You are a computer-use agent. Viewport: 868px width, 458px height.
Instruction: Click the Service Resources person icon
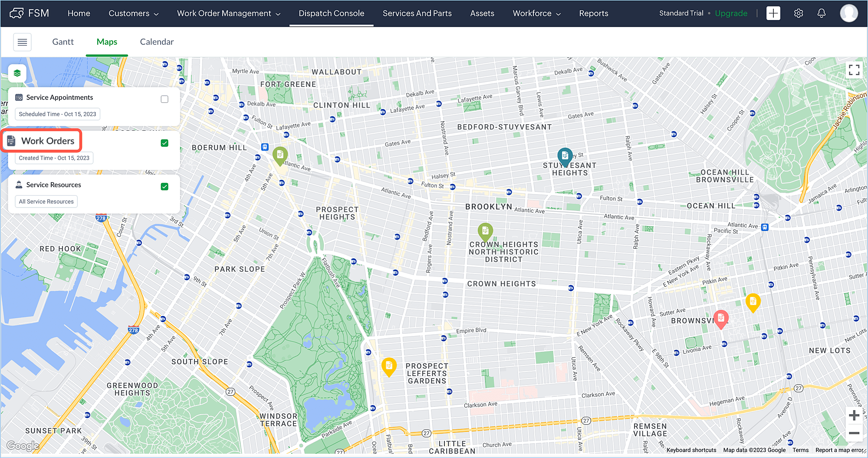click(x=19, y=185)
